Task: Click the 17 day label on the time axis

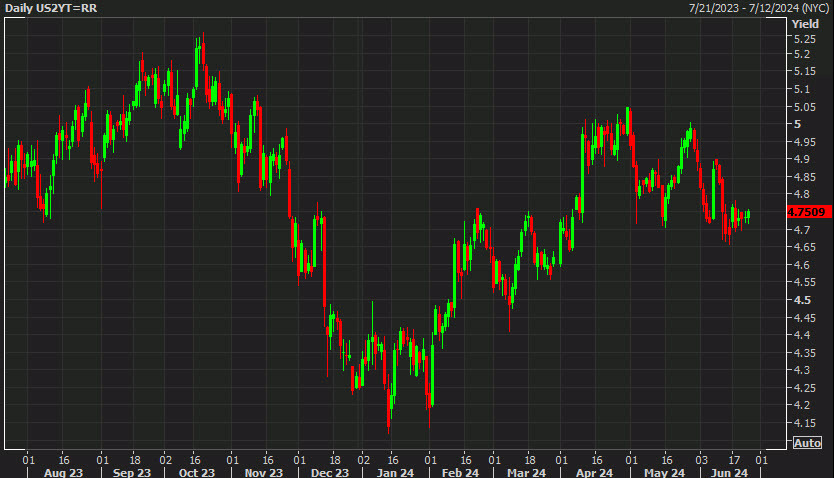Action: [x=734, y=460]
